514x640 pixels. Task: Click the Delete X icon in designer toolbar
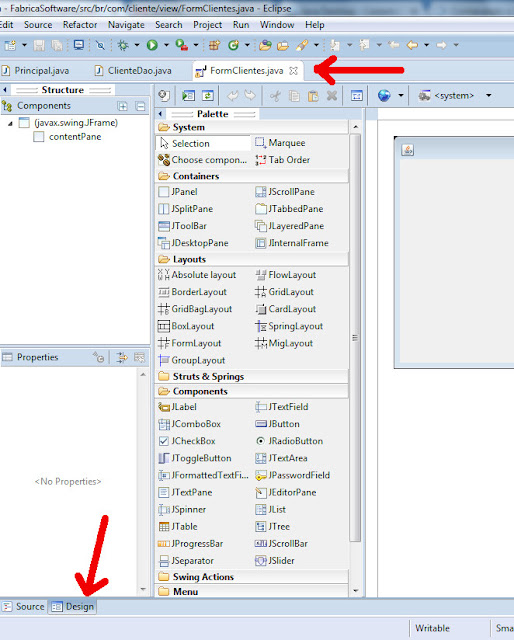(x=332, y=96)
